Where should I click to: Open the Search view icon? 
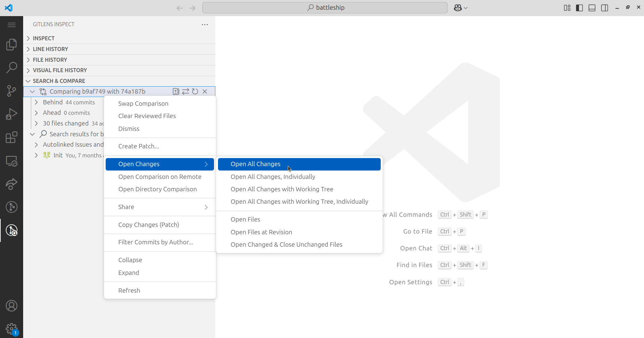coord(11,67)
